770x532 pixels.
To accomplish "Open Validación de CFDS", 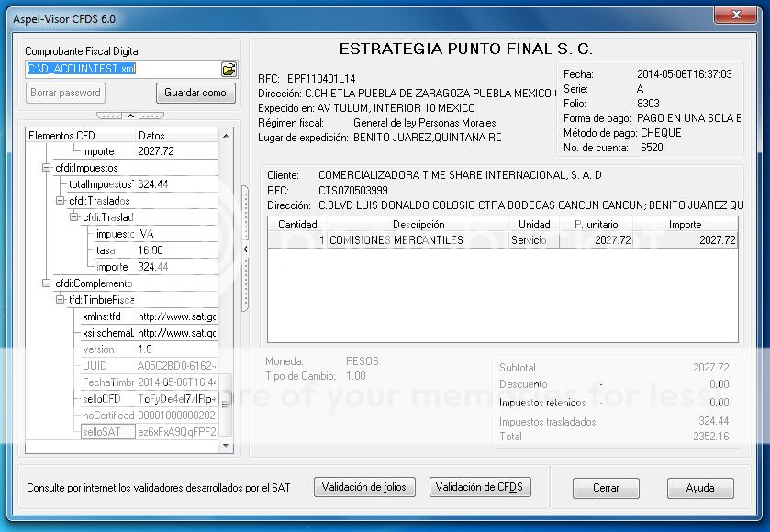I will tap(480, 487).
